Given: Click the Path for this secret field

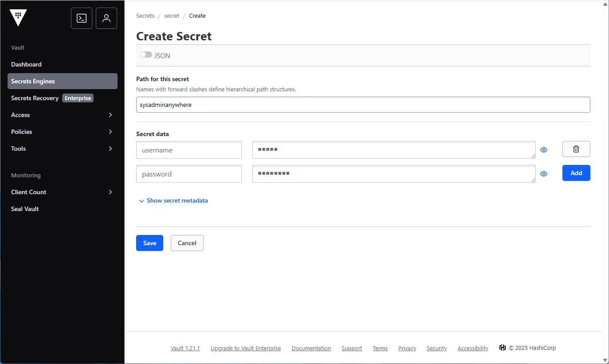Looking at the screenshot, I should 363,105.
